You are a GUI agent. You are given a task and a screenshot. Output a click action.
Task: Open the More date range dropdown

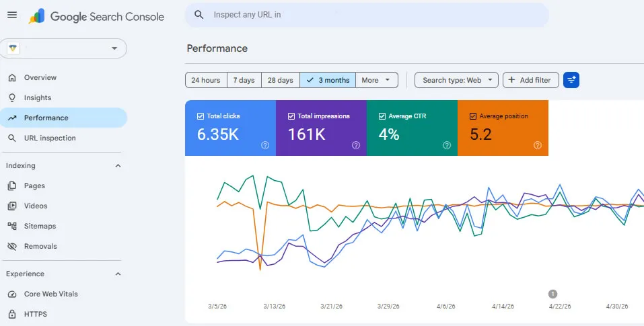(x=377, y=80)
